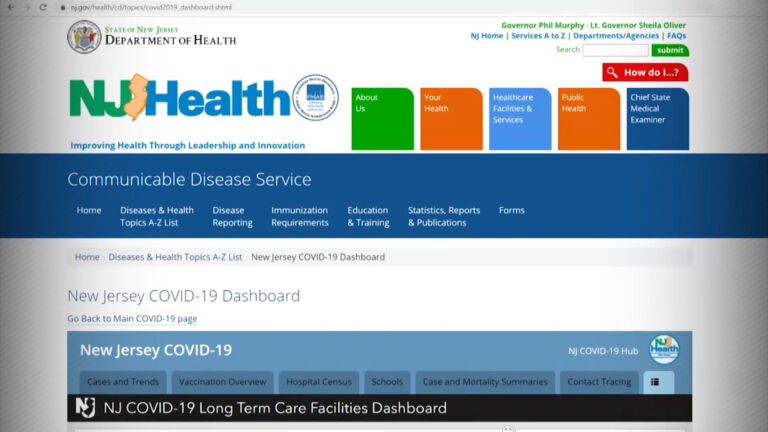Click the browser back arrow

tap(11, 7)
